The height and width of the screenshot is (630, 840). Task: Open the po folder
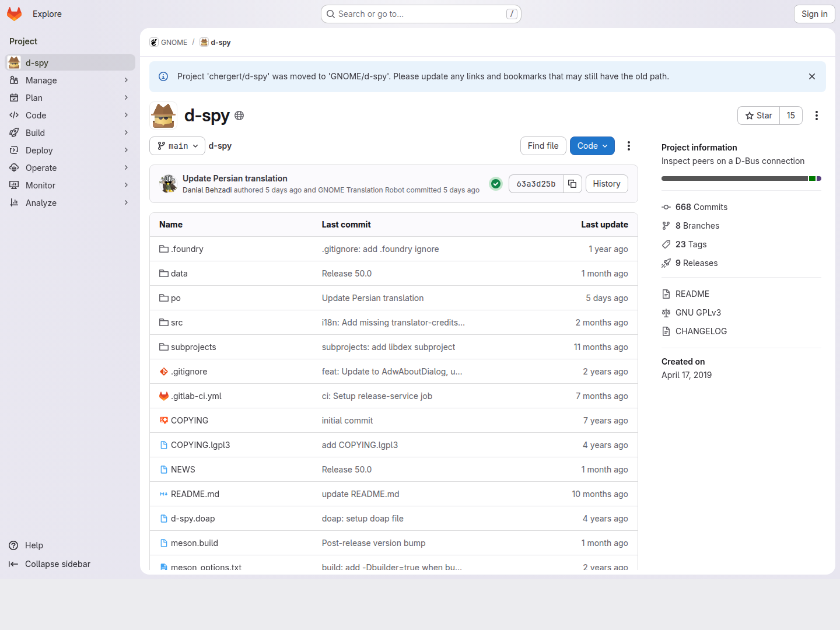pyautogui.click(x=176, y=298)
